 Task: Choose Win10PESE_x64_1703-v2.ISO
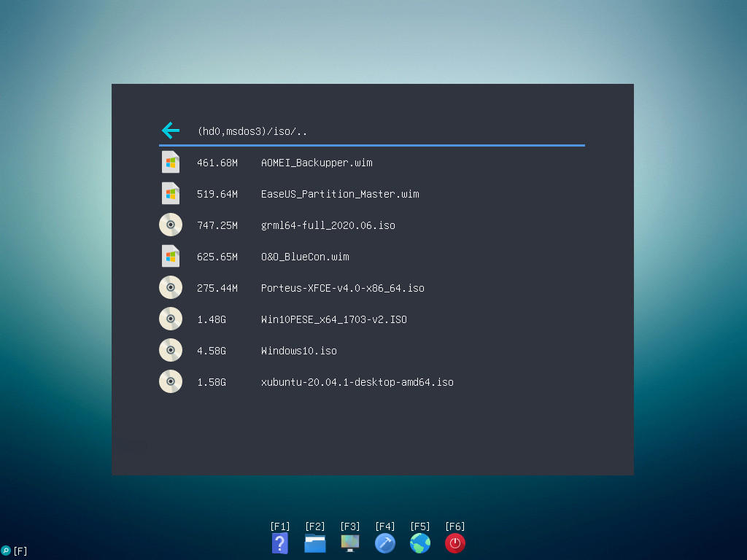pyautogui.click(x=333, y=319)
